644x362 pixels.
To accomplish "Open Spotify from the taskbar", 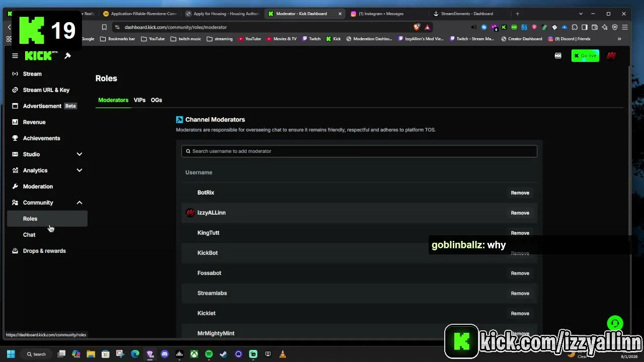I will [209, 354].
